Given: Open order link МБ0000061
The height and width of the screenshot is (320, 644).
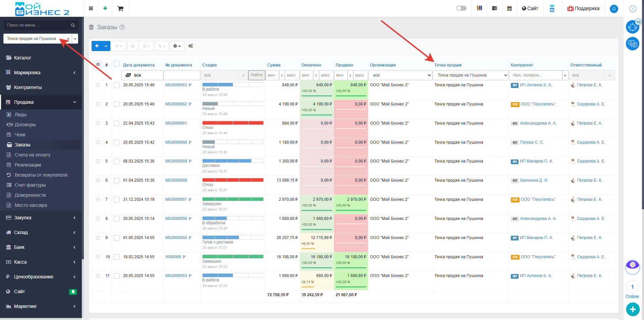Looking at the screenshot, I should [176, 123].
